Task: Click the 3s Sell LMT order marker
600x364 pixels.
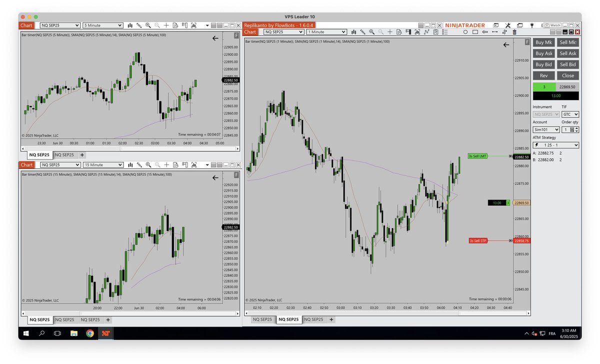Action: click(x=477, y=156)
